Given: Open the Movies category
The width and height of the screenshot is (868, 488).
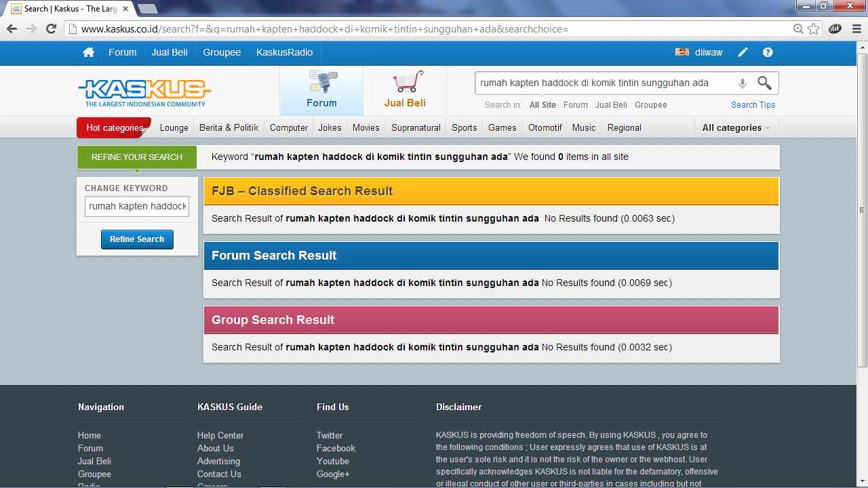Looking at the screenshot, I should 366,127.
